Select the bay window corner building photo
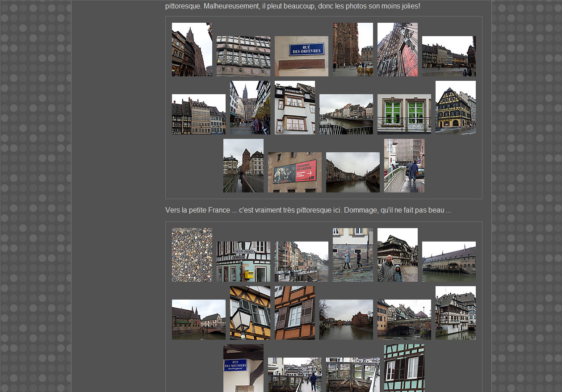 click(x=294, y=107)
